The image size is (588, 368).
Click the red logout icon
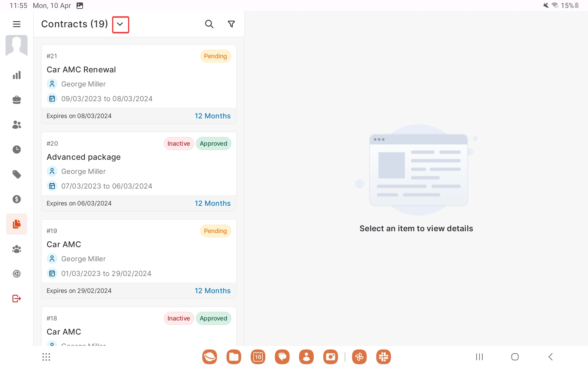pos(17,298)
